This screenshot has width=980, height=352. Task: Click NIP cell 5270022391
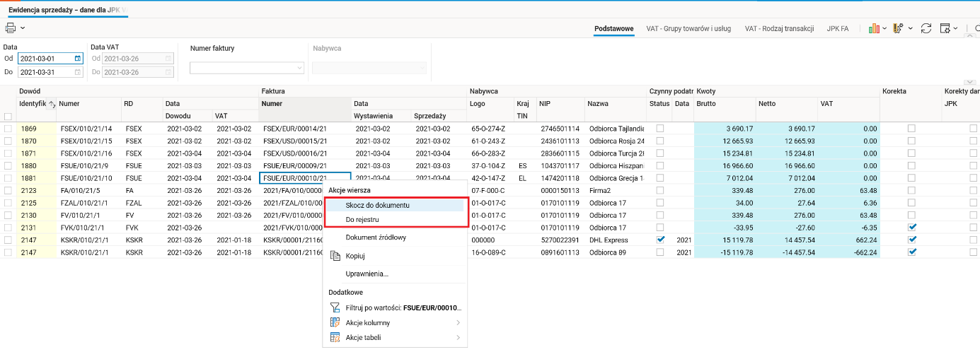pyautogui.click(x=560, y=240)
